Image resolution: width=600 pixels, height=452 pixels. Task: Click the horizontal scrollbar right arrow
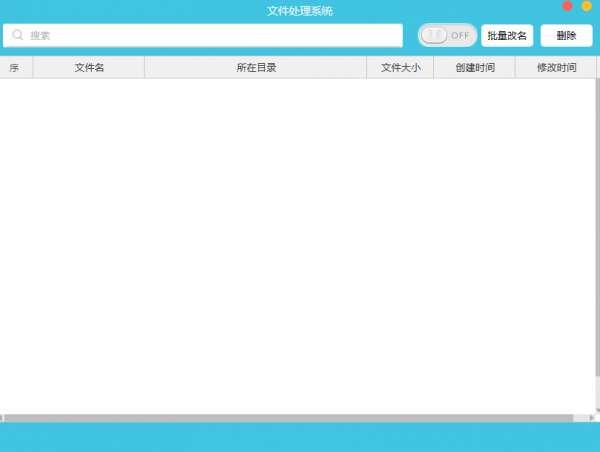[x=591, y=418]
